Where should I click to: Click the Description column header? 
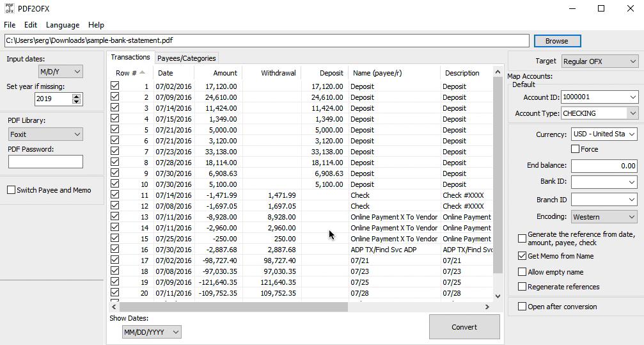467,73
